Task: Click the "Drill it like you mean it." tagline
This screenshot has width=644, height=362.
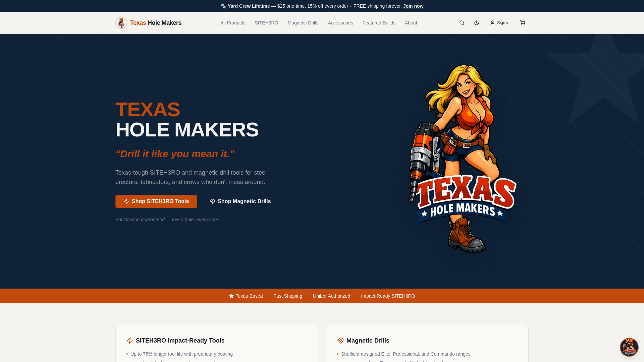Action: click(175, 154)
